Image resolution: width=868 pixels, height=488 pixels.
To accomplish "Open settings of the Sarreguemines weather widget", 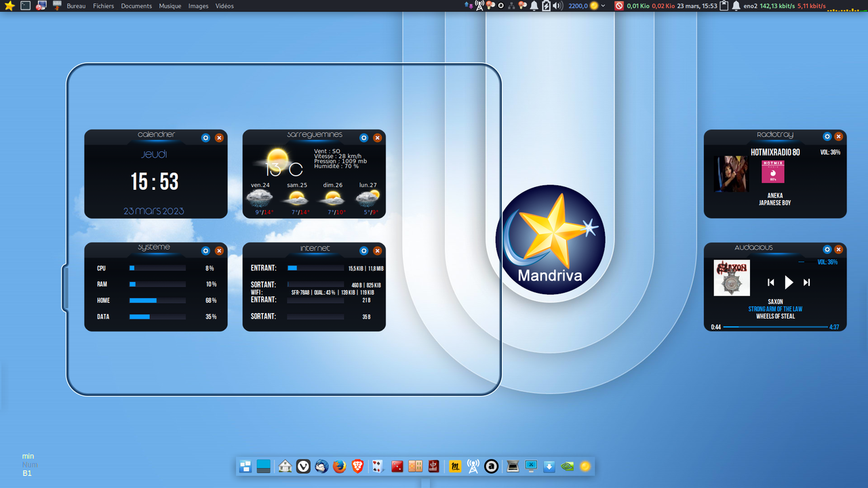I will coord(364,138).
